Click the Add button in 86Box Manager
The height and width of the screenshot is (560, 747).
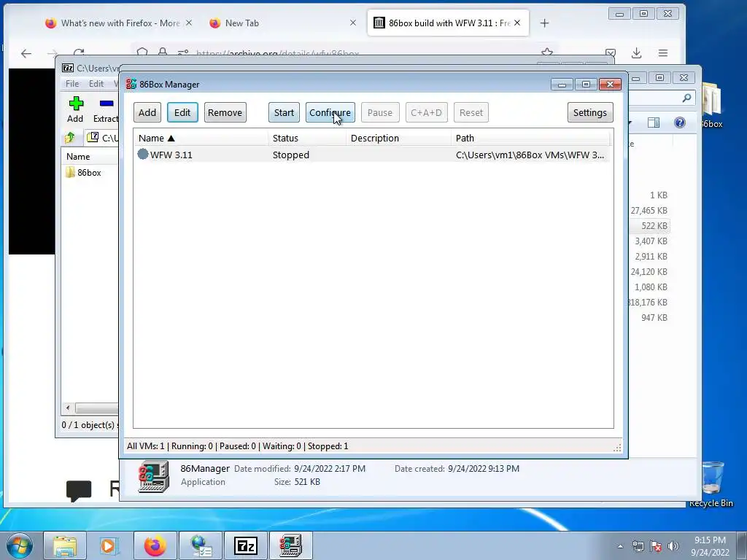pyautogui.click(x=147, y=112)
